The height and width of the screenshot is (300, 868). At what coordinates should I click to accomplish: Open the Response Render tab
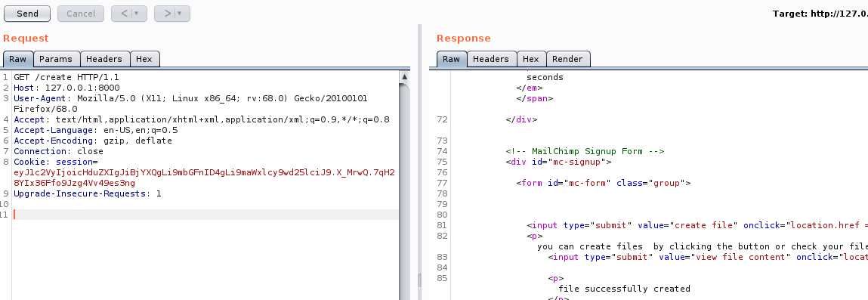point(568,59)
